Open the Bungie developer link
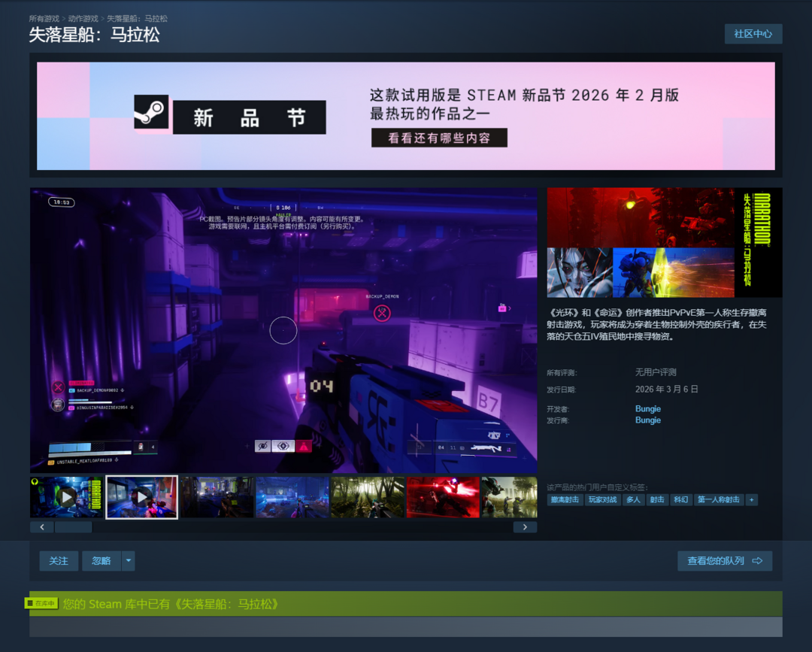 click(647, 409)
